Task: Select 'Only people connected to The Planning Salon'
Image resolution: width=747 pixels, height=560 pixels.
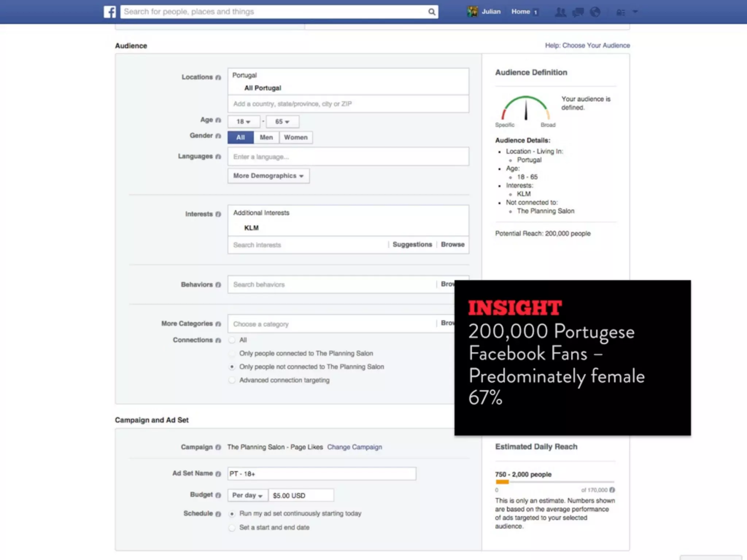Action: click(x=232, y=353)
